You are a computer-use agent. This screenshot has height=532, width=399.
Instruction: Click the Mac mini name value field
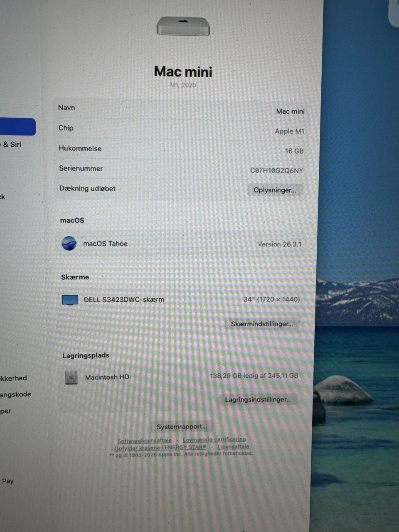[x=290, y=111]
